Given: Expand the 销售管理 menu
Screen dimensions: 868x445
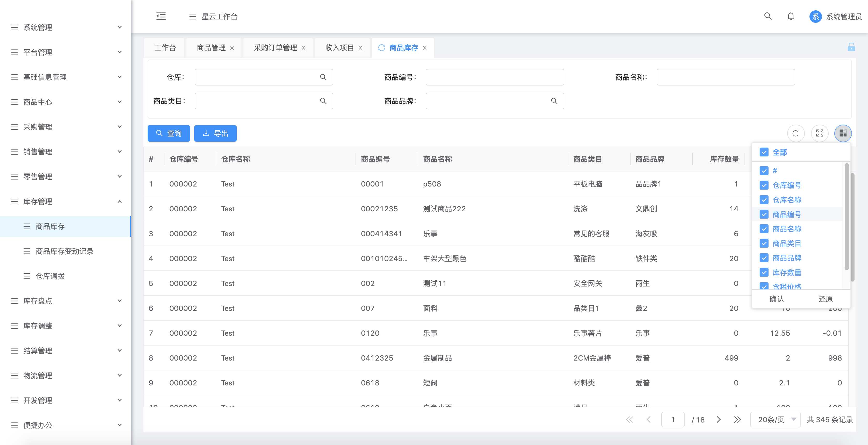Looking at the screenshot, I should point(65,152).
